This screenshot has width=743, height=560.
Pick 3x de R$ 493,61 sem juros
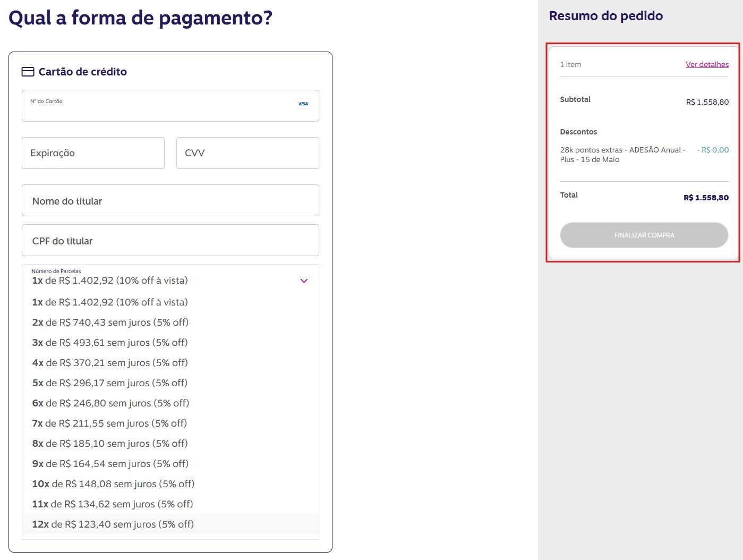(x=110, y=343)
